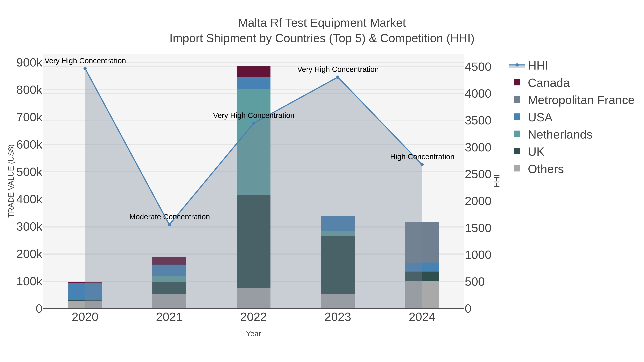The width and height of the screenshot is (644, 362).
Task: Toggle the Canada legend entry
Action: pyautogui.click(x=541, y=83)
